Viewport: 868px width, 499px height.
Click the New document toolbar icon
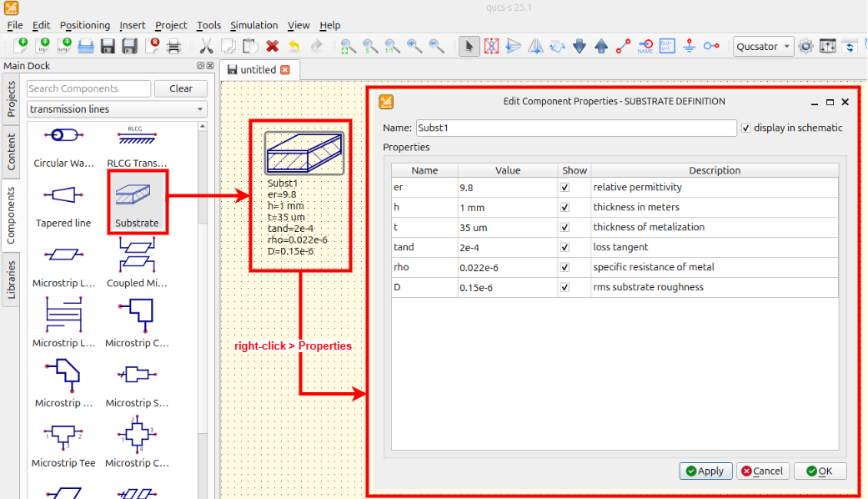[21, 46]
